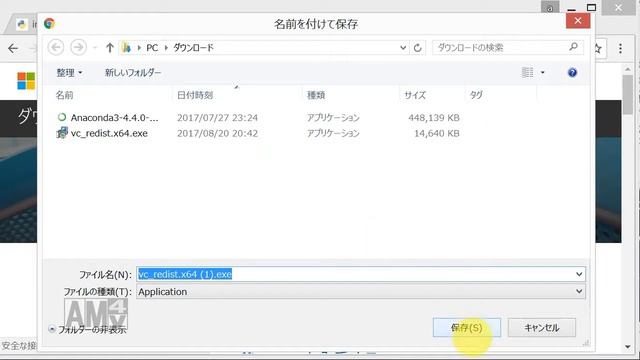Screen dimensions: 640x360
Task: Click Chrome browser back arrow
Action: (x=13, y=49)
